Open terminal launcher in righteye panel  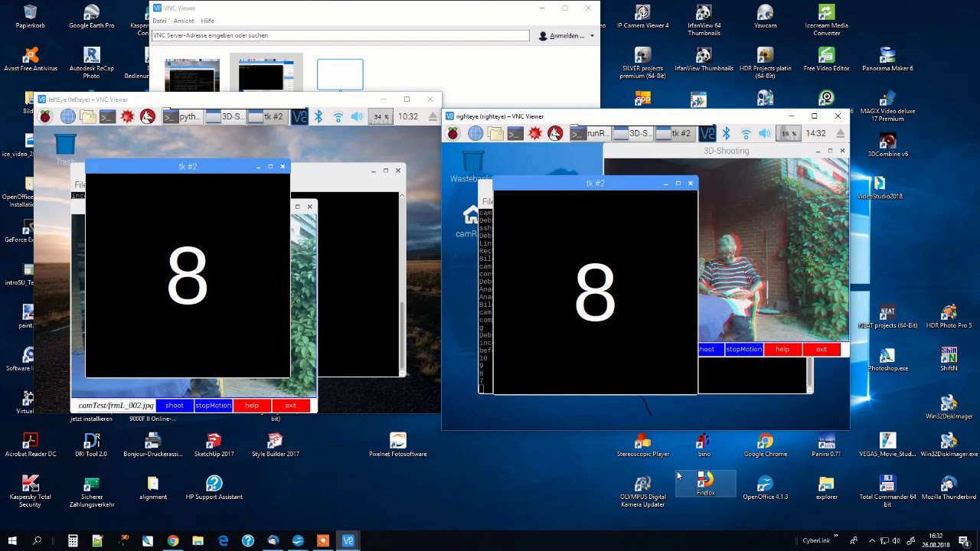click(514, 133)
